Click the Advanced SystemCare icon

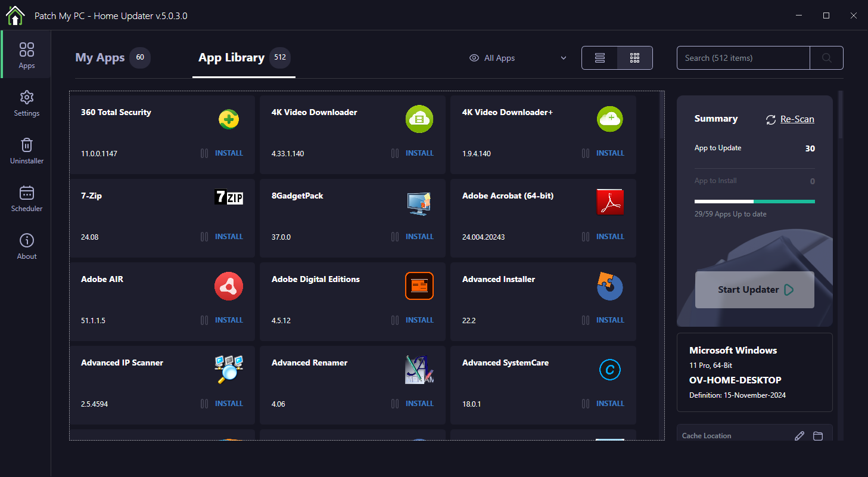[x=610, y=370]
